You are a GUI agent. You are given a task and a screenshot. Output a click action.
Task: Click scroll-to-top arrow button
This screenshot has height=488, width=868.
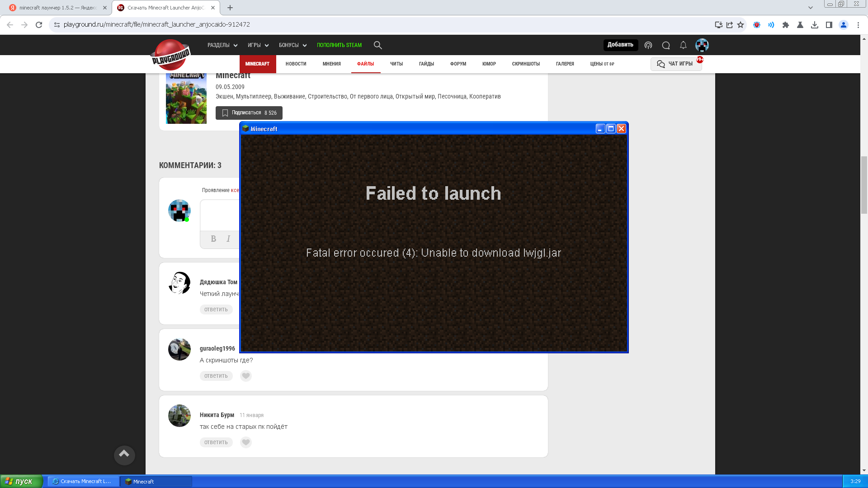coord(124,455)
